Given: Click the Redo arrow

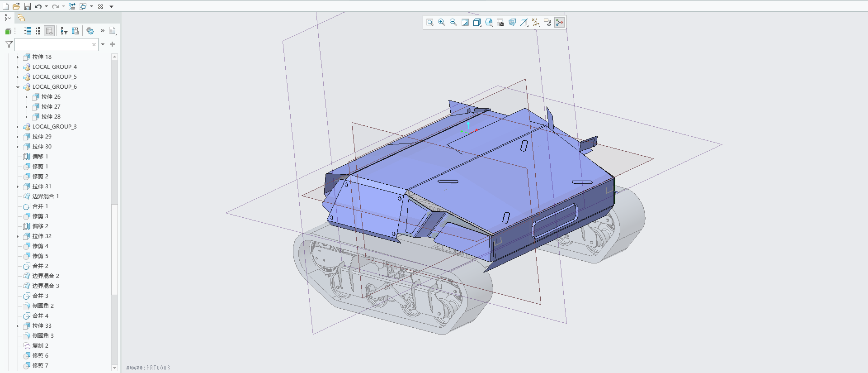Looking at the screenshot, I should [x=55, y=6].
